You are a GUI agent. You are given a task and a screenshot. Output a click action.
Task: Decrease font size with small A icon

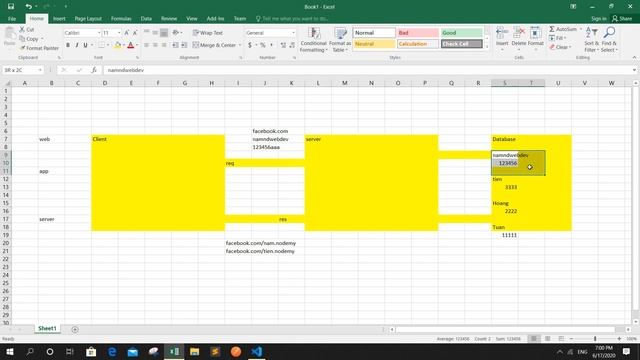click(x=135, y=33)
